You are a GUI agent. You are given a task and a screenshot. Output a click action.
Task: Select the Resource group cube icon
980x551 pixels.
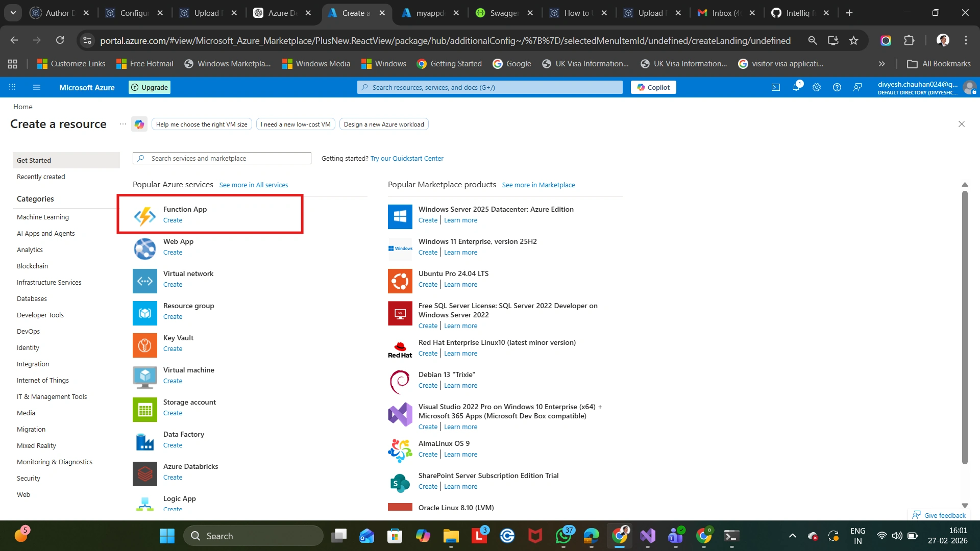point(145,313)
